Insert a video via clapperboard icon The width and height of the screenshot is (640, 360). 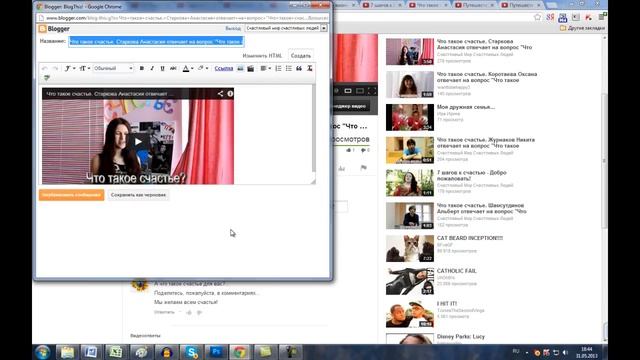pyautogui.click(x=251, y=68)
